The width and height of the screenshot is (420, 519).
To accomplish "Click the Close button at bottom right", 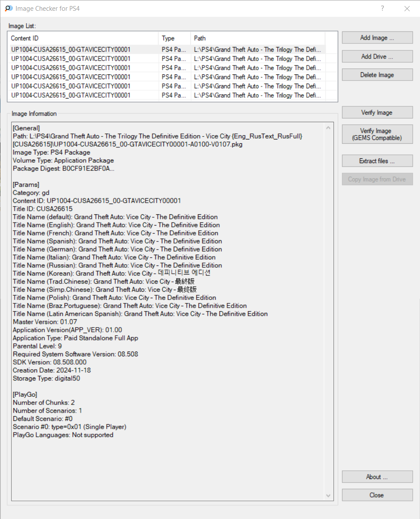I will tap(377, 495).
